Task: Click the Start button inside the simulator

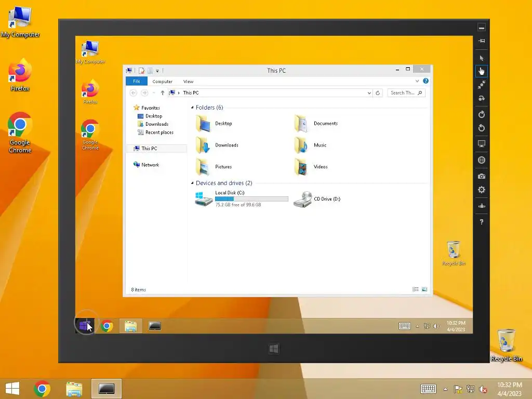Action: tap(85, 326)
